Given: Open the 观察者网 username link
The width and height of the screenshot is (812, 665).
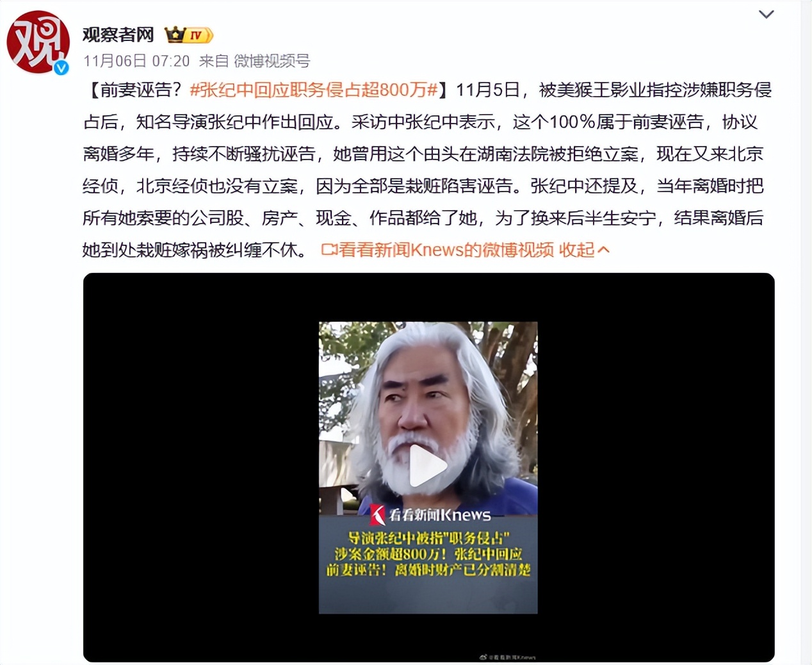Looking at the screenshot, I should tap(118, 35).
